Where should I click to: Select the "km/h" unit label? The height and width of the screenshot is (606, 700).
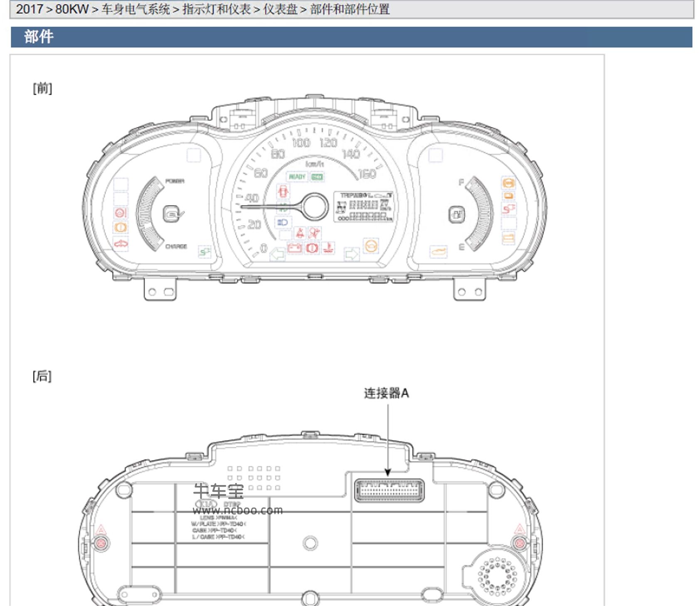click(x=315, y=164)
